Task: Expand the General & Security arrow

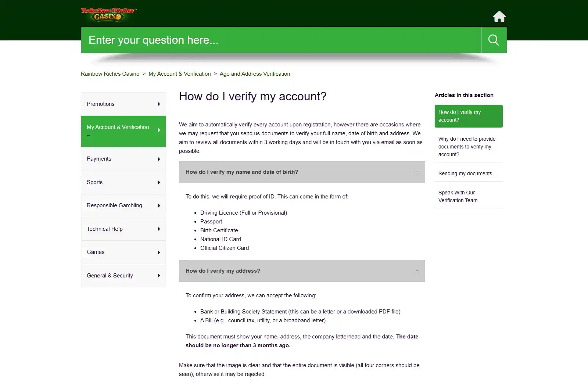Action: coord(159,276)
